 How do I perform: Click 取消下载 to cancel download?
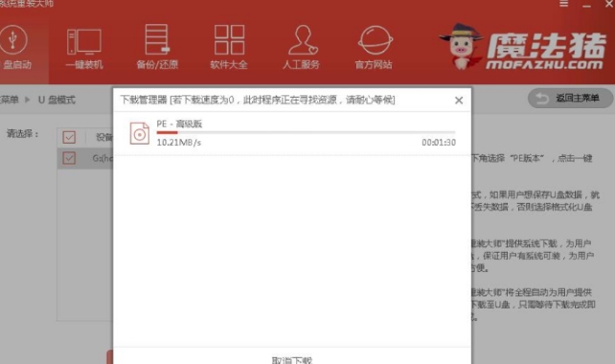[292, 360]
